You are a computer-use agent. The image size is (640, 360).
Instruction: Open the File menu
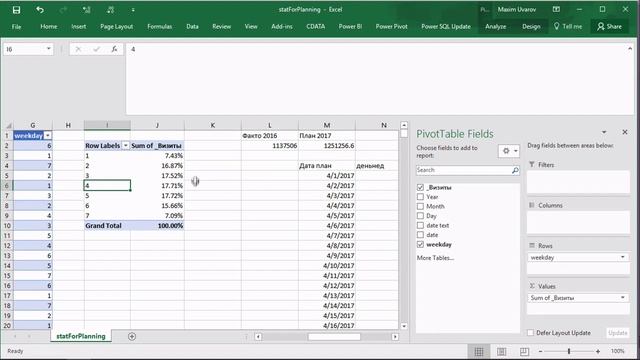point(16,27)
